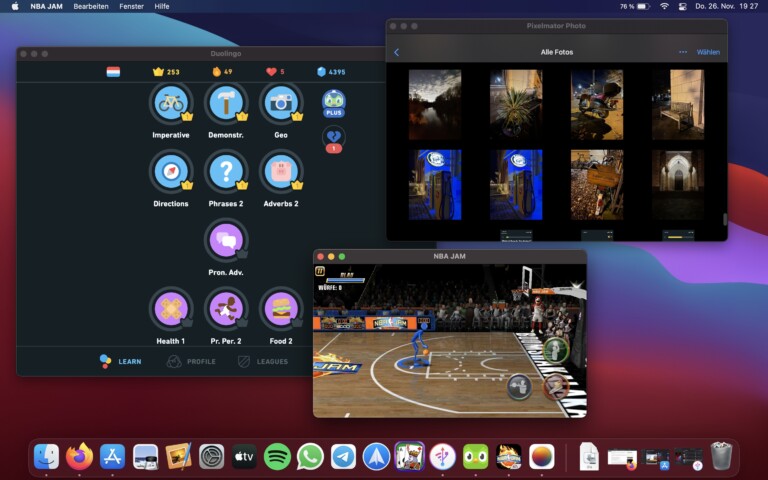Click the WÜRFE: 0 score text in NBA JAM

(330, 288)
